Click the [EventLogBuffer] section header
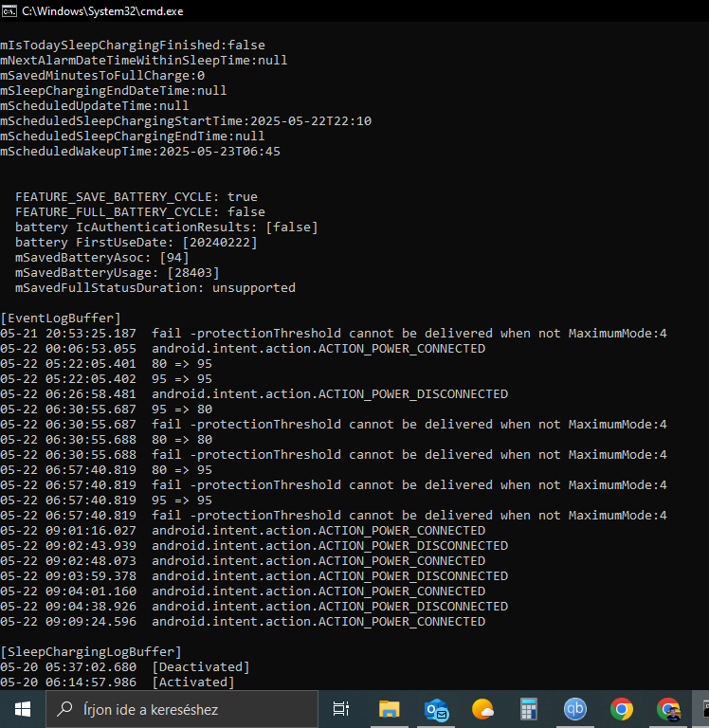709x728 pixels. tap(61, 318)
